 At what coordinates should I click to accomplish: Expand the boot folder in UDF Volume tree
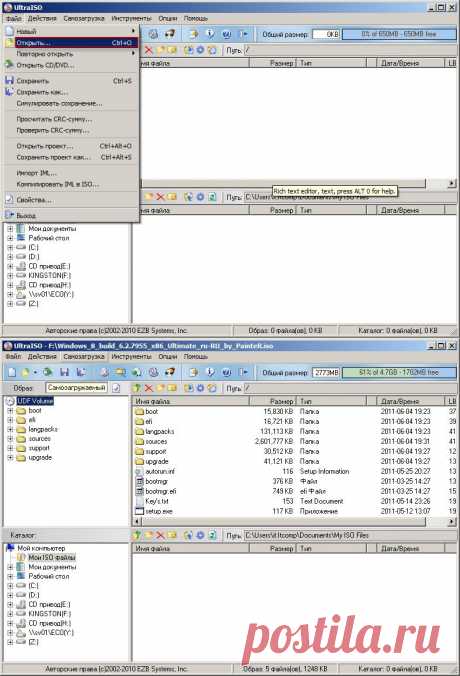click(10, 410)
